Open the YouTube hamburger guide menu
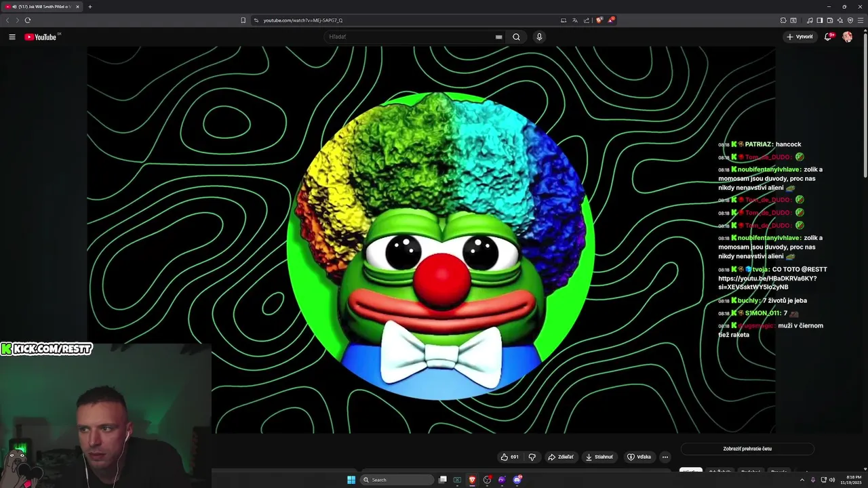This screenshot has height=488, width=868. (12, 37)
